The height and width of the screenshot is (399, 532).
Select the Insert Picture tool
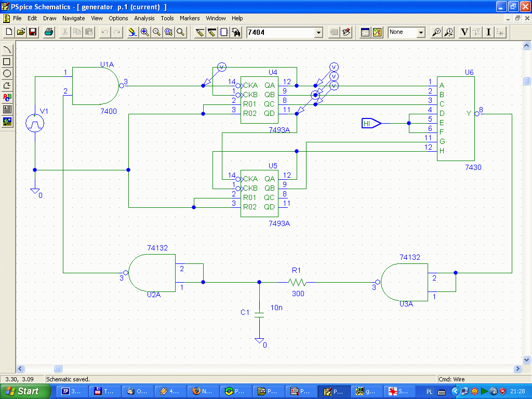tap(7, 122)
